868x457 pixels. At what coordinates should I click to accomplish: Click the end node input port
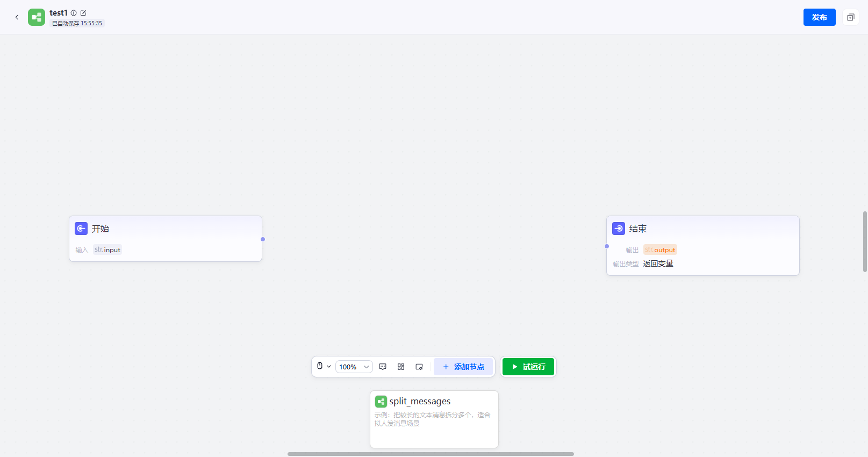tap(607, 246)
